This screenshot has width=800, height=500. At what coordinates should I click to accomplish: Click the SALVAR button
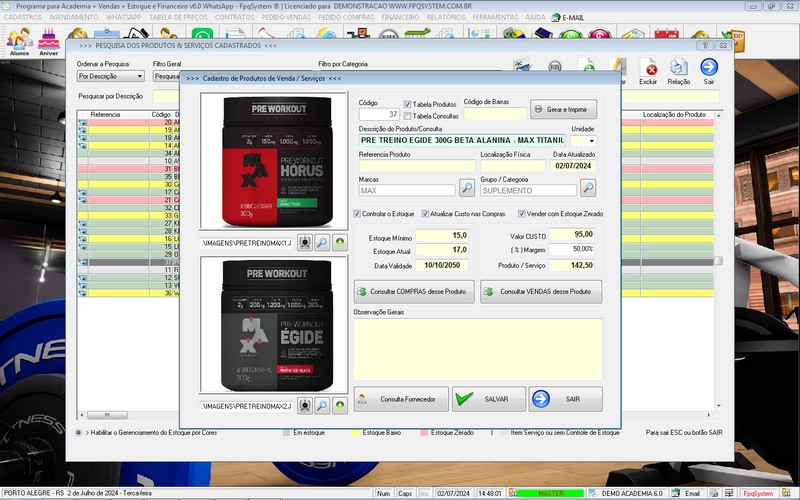pyautogui.click(x=489, y=399)
